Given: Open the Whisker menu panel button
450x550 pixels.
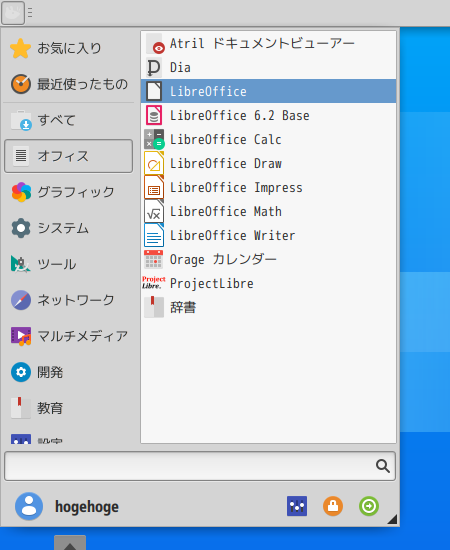Looking at the screenshot, I should coord(13,13).
